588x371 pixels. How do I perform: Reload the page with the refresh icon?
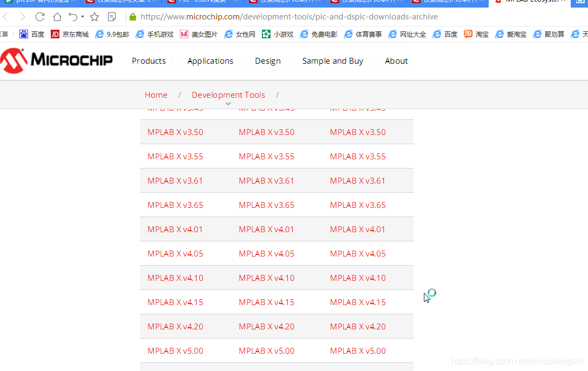pos(40,17)
